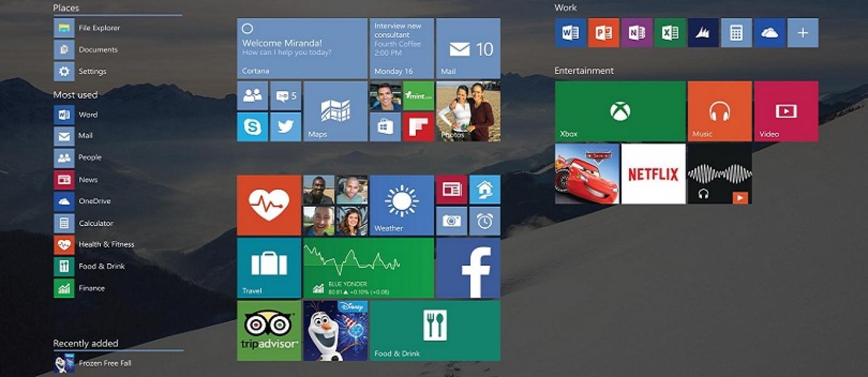
Task: Open File Explorer from Places list
Action: [x=87, y=28]
